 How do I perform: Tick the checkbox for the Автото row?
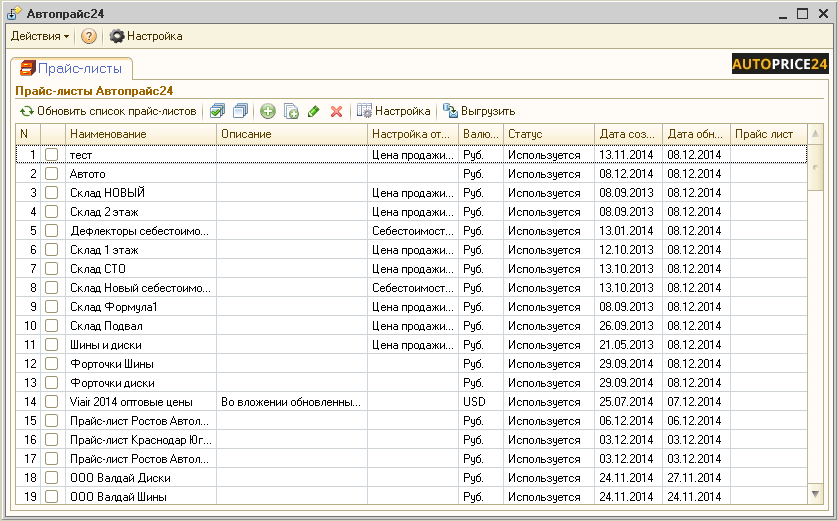(x=51, y=174)
